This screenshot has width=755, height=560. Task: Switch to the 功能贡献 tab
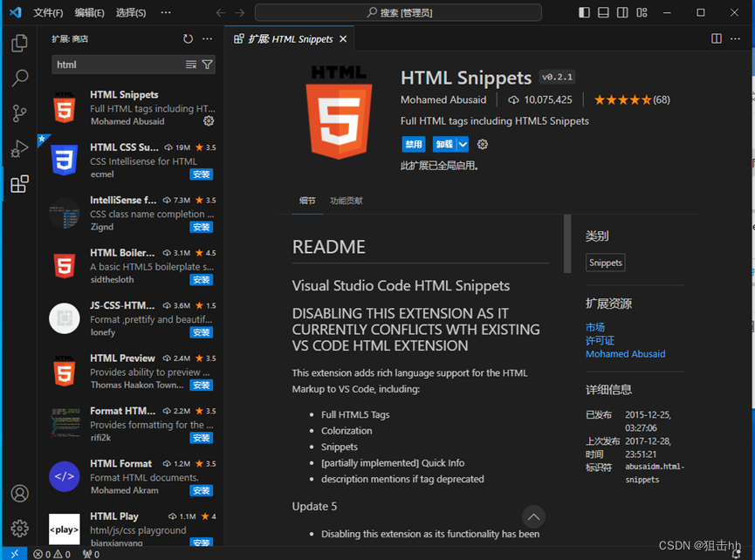347,201
